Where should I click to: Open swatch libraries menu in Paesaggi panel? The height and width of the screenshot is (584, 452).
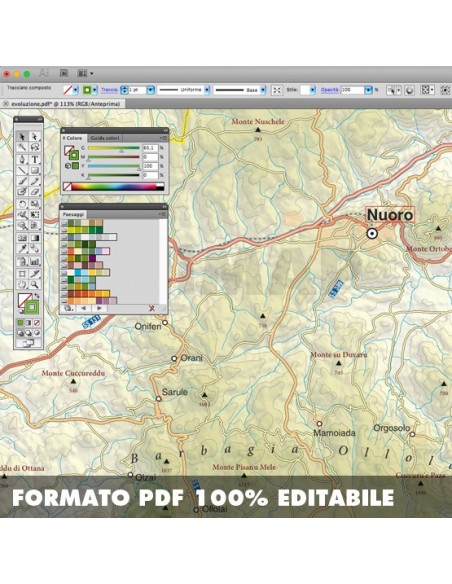point(68,308)
